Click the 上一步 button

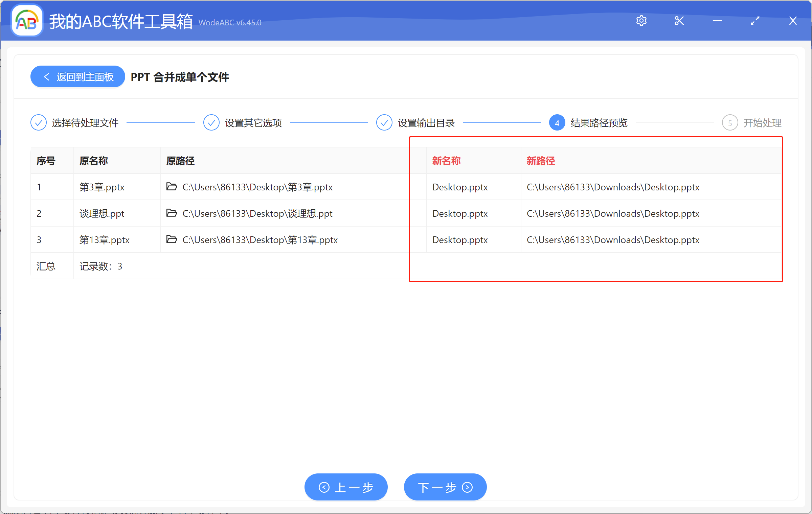point(346,487)
